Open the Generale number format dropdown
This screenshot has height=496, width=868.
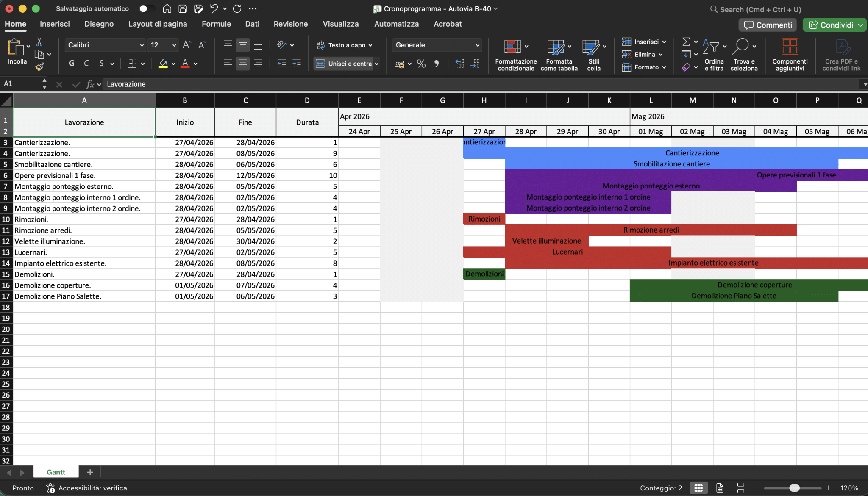[x=477, y=45]
